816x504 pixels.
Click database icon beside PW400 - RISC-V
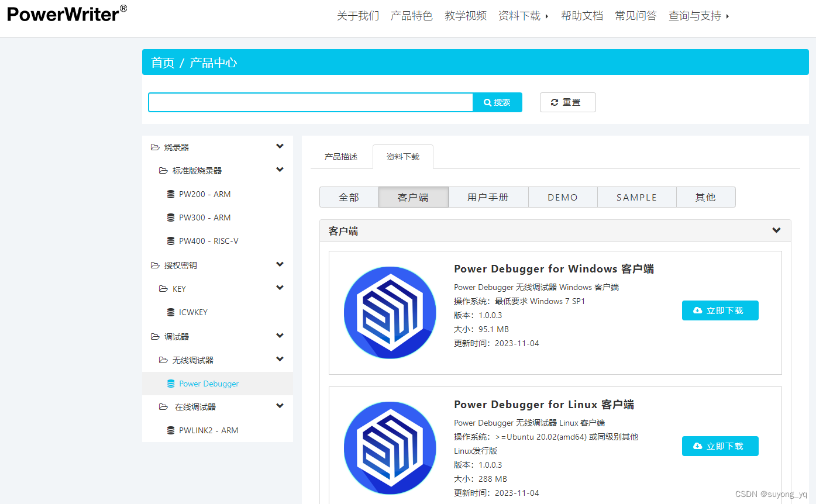pos(171,241)
